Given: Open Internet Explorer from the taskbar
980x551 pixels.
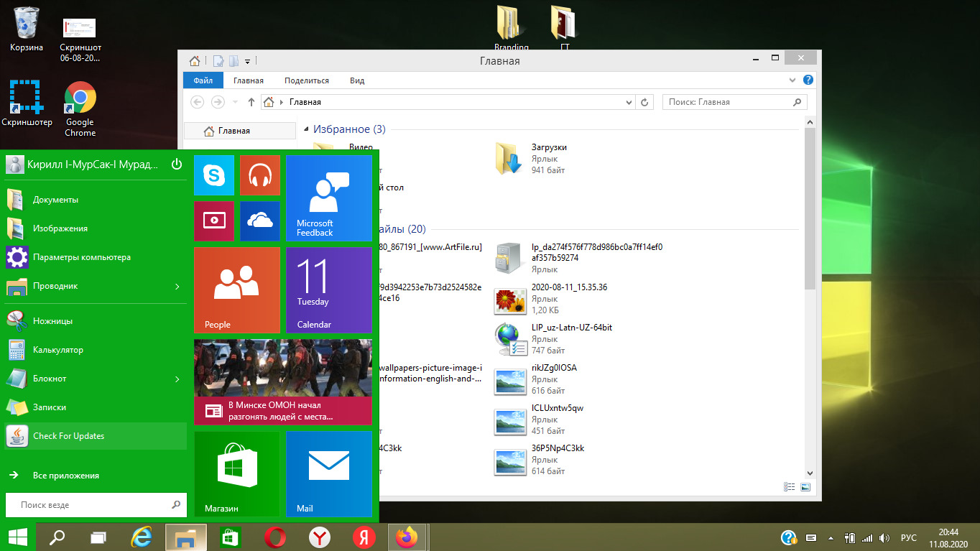Looking at the screenshot, I should pyautogui.click(x=142, y=537).
